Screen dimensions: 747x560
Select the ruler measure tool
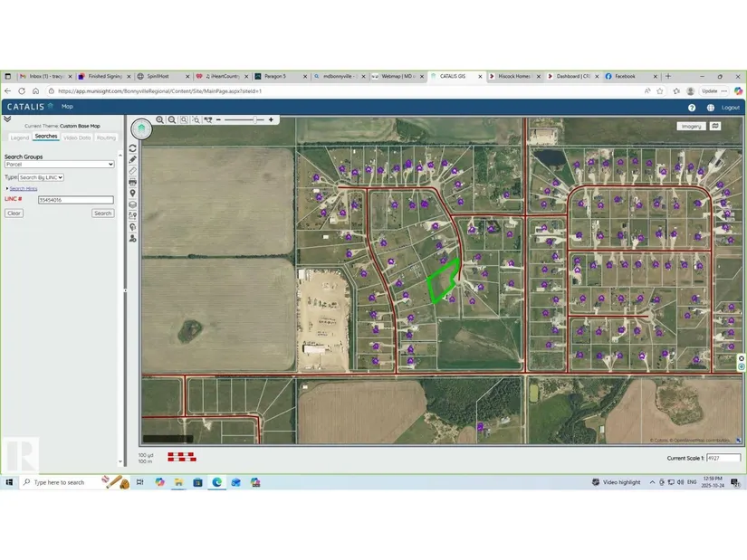pos(133,170)
